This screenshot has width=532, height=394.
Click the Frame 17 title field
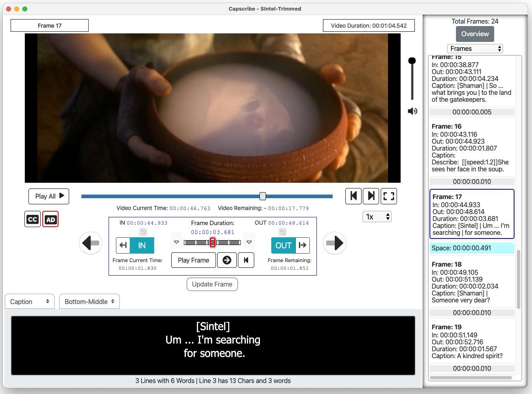(50, 26)
